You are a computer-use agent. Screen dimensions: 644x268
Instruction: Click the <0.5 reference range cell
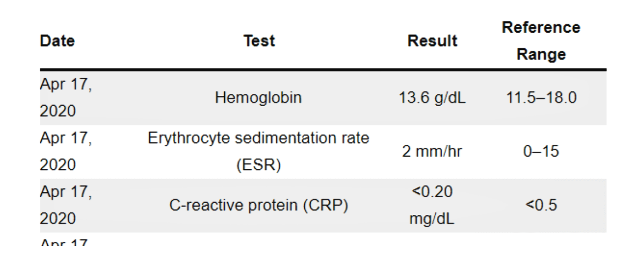[x=541, y=205]
